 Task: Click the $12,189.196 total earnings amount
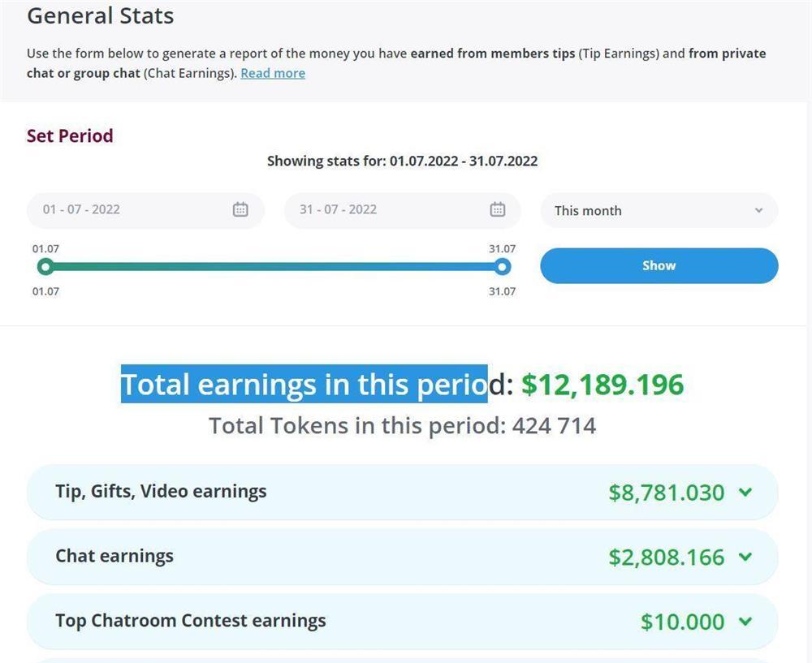pos(603,384)
